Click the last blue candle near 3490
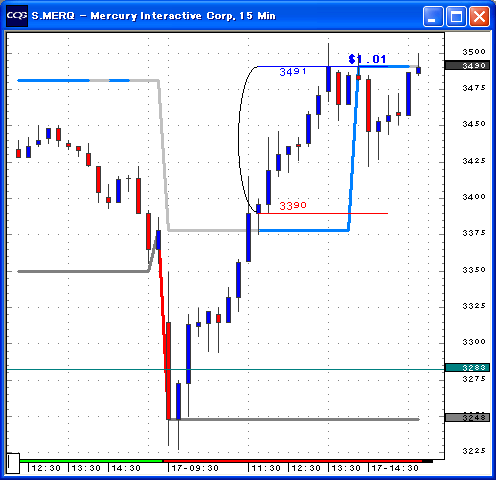This screenshot has width=496, height=480. click(418, 70)
